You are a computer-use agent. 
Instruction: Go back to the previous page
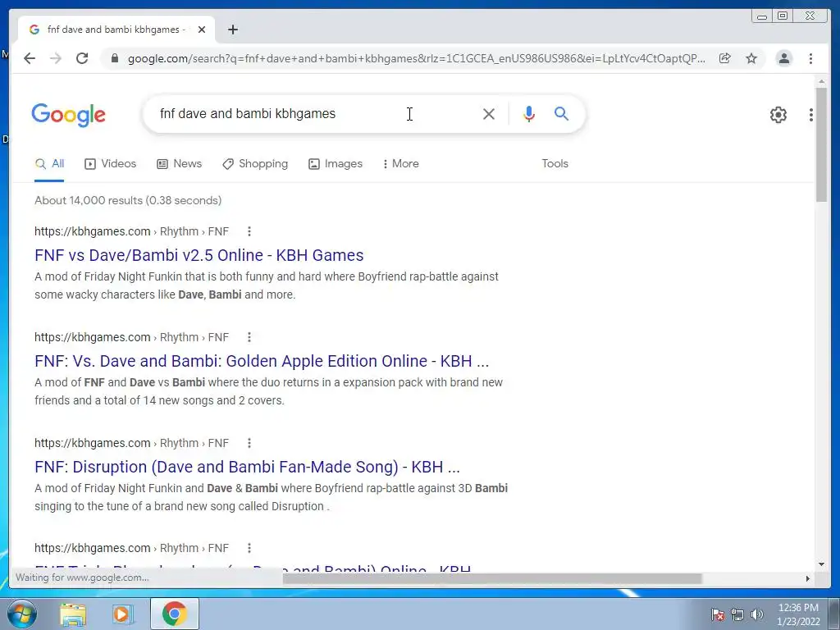[30, 58]
